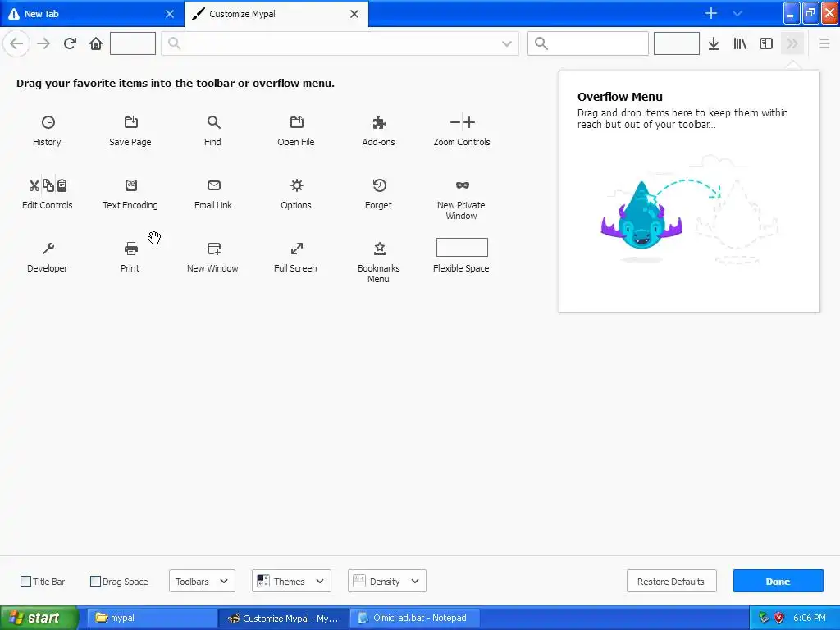The image size is (840, 630).
Task: Select the Zoom Controls item
Action: coord(462,130)
